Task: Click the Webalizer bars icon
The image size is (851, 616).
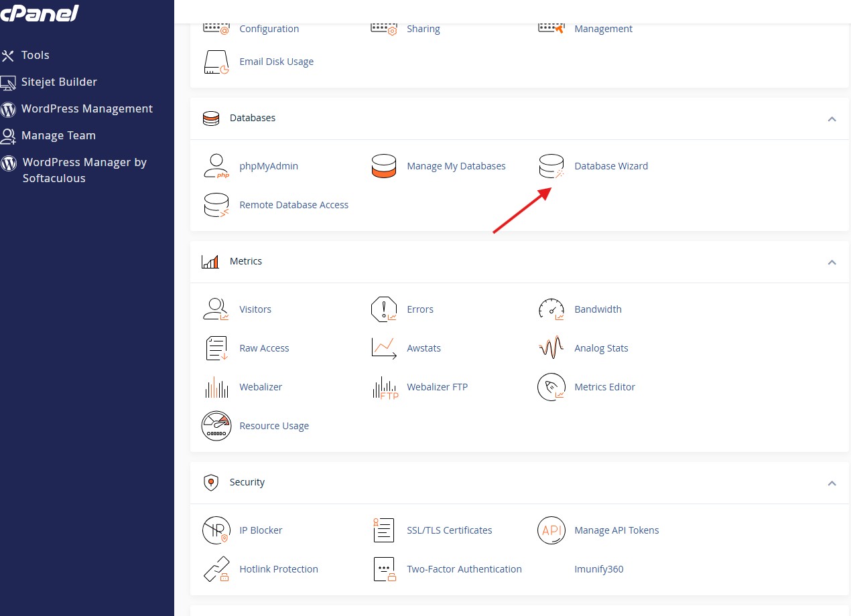Action: [216, 387]
